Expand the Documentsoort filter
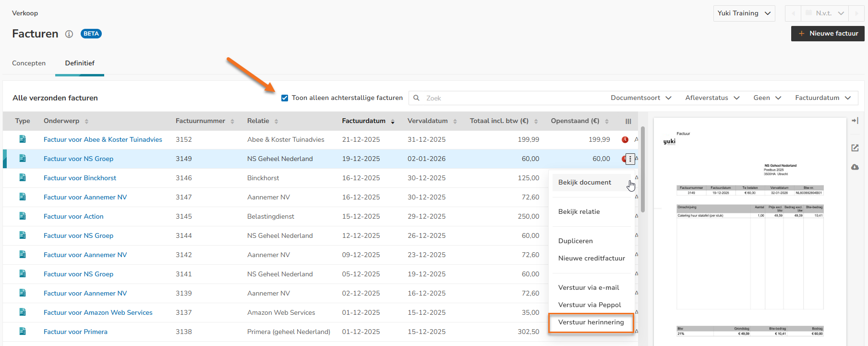 pyautogui.click(x=640, y=98)
